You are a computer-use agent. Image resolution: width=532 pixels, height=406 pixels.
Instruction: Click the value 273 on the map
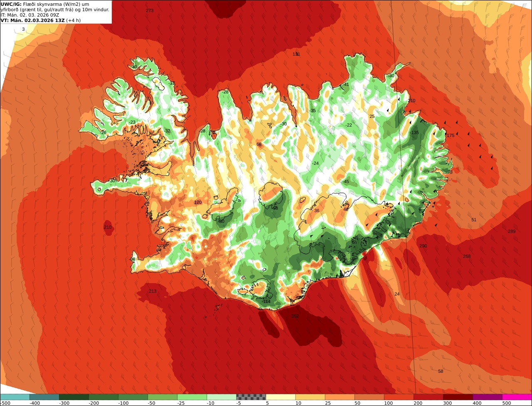pyautogui.click(x=150, y=10)
